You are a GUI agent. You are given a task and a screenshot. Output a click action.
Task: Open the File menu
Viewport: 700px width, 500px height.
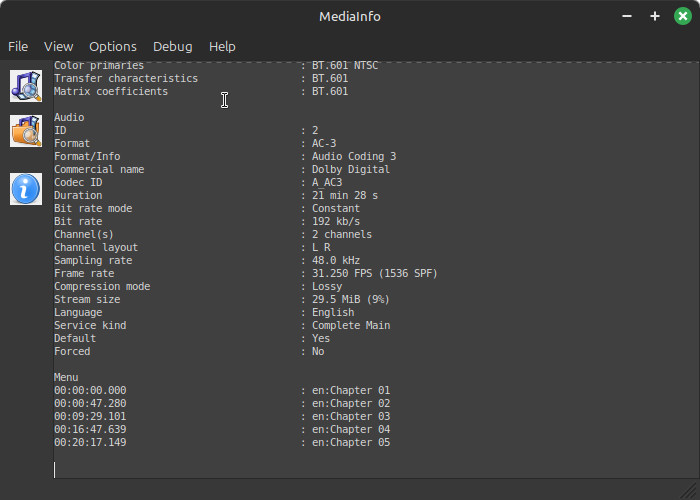(18, 46)
